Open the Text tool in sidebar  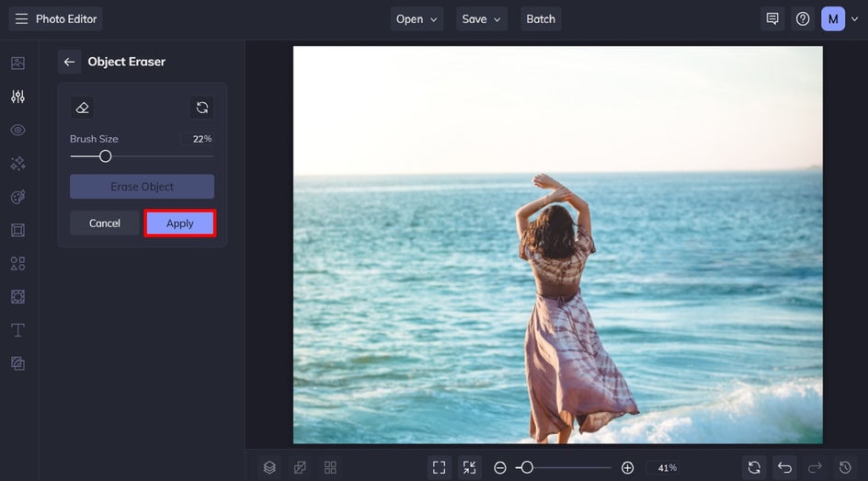click(x=17, y=330)
